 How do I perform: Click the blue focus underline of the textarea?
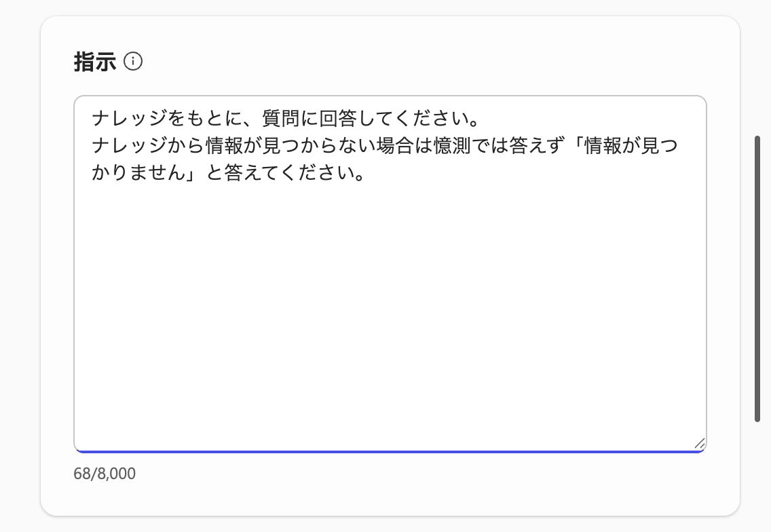coord(390,451)
